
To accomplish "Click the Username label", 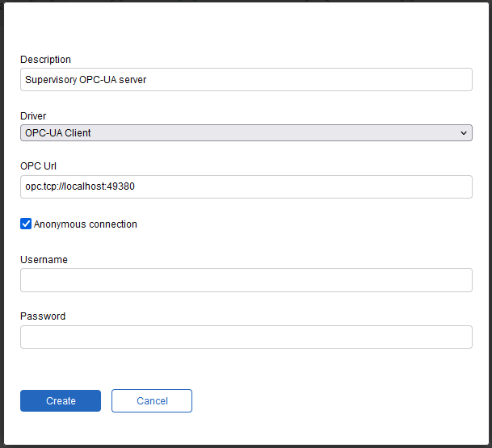I will [x=44, y=260].
